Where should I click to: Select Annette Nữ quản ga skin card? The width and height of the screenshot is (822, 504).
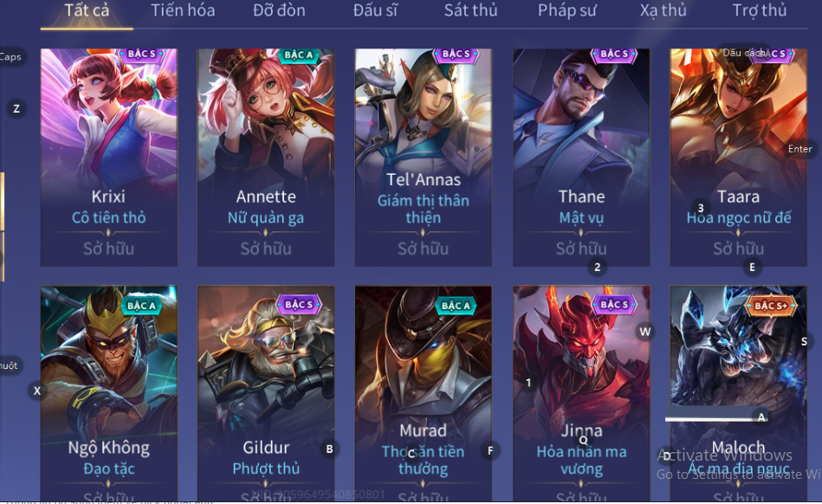click(266, 157)
